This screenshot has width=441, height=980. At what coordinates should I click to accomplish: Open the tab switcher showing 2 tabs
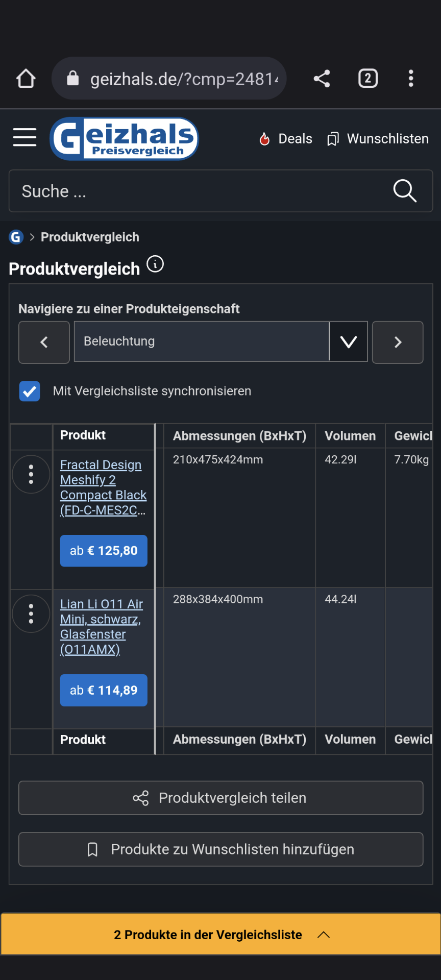point(368,79)
